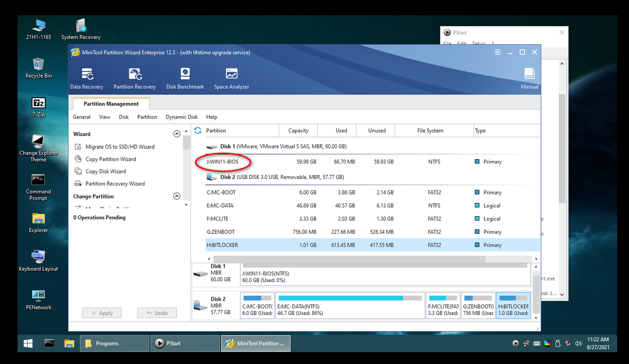The image size is (629, 364).
Task: Open Command Prompt desktop icon
Action: [38, 188]
